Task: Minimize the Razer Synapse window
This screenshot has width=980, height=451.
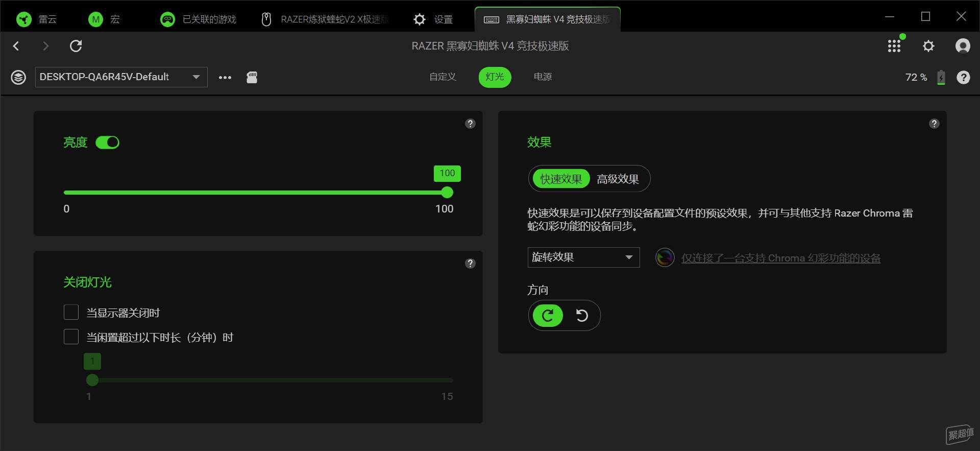Action: pyautogui.click(x=890, y=17)
